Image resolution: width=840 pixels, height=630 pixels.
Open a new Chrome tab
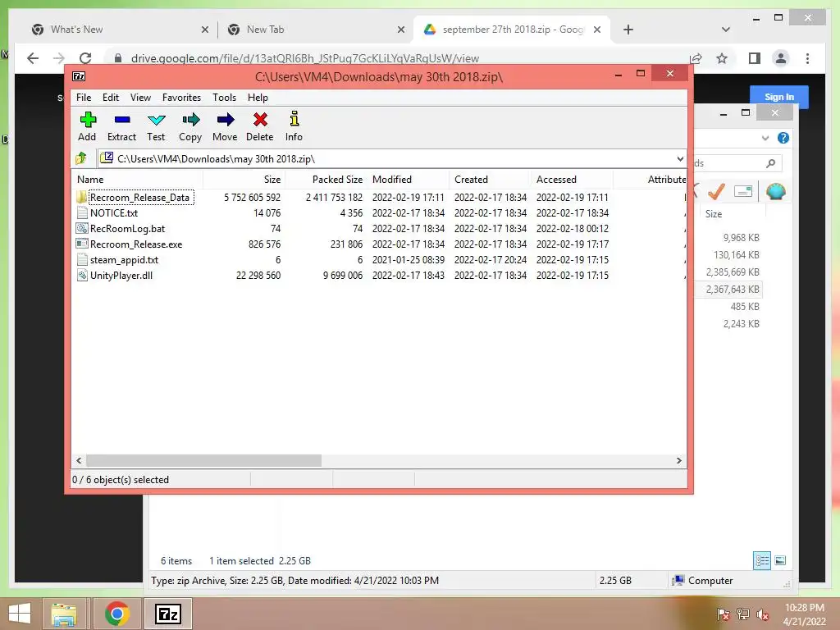(x=628, y=30)
